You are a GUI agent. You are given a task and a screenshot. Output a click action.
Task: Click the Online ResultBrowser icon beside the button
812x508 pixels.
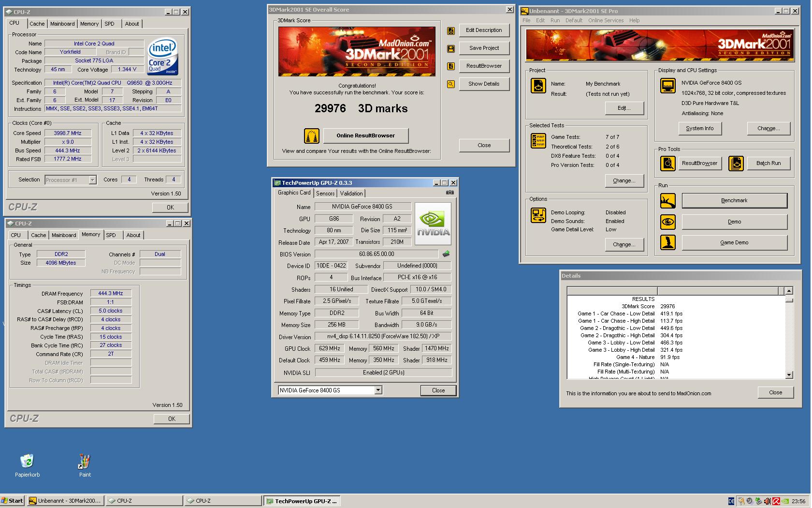312,136
